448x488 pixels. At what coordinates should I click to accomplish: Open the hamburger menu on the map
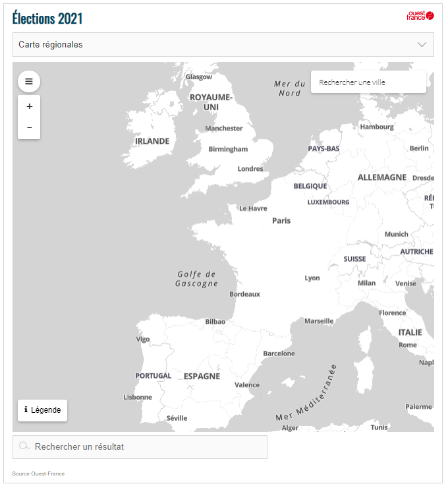tap(29, 82)
